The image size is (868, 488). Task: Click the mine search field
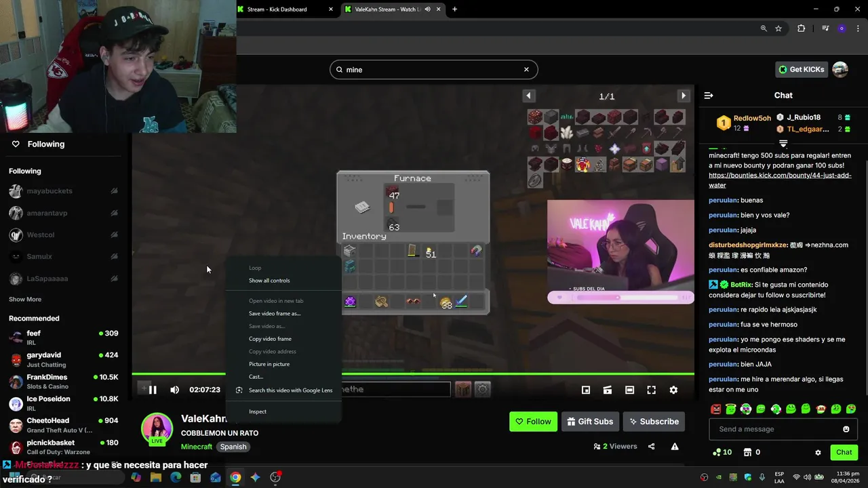434,69
